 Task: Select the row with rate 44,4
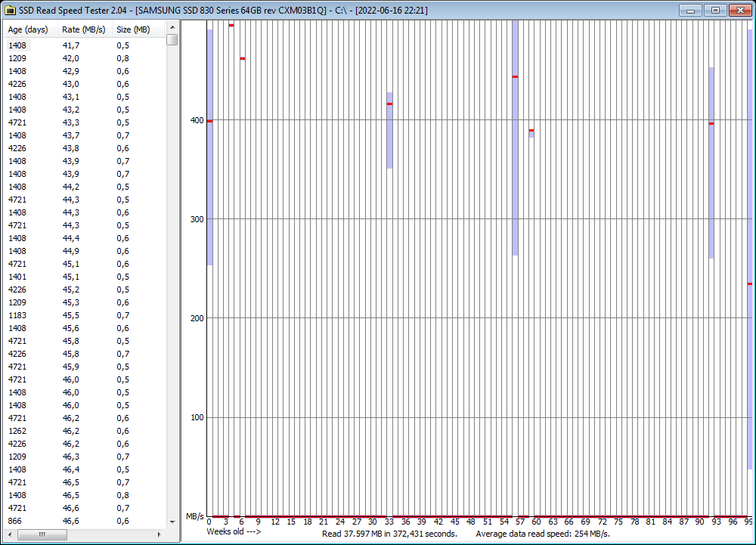[85, 238]
